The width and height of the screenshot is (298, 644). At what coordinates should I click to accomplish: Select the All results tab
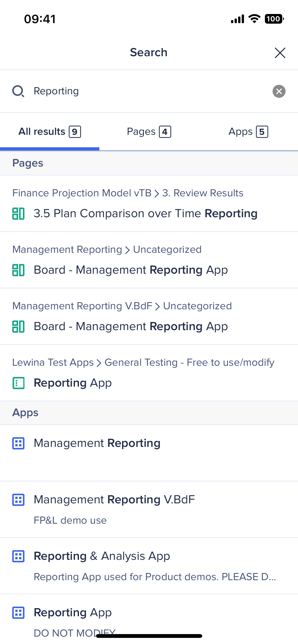coord(50,131)
